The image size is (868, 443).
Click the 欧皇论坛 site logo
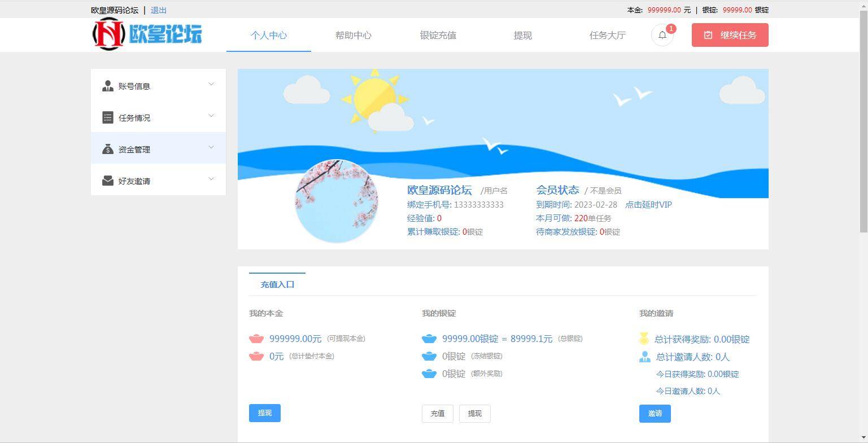tap(148, 34)
